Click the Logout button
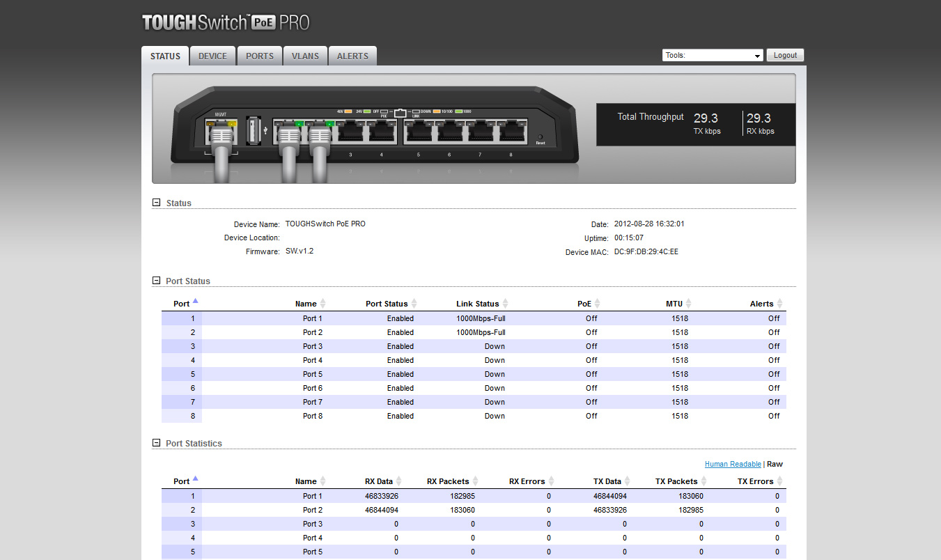This screenshot has height=560, width=941. 785,55
